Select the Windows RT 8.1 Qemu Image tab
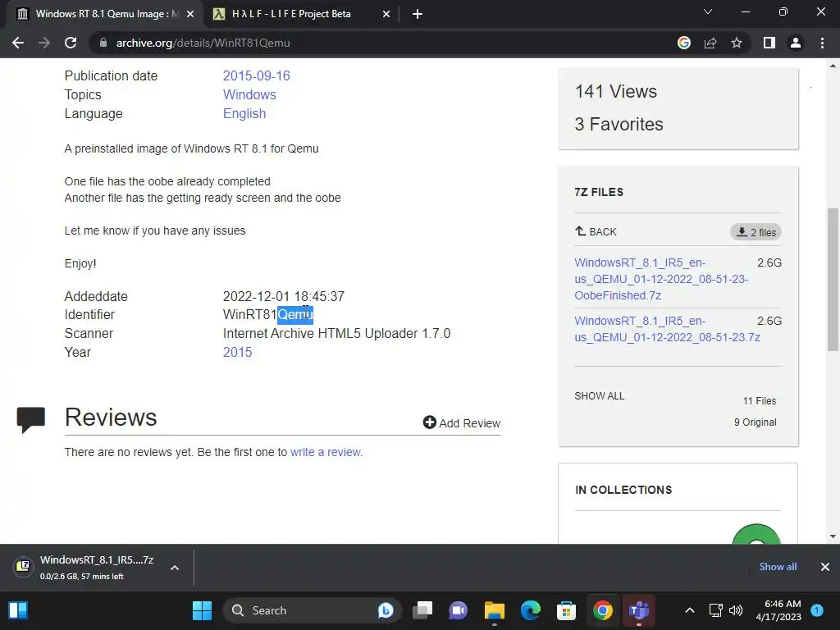 pyautogui.click(x=105, y=14)
